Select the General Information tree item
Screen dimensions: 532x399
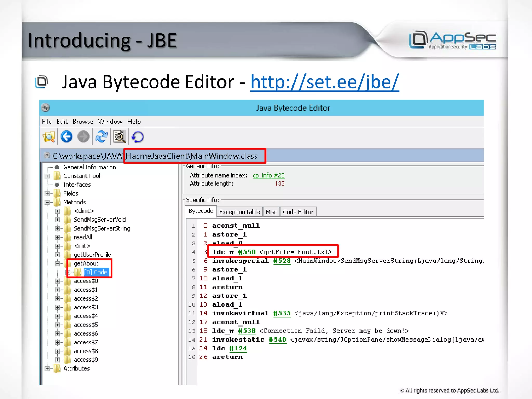(90, 167)
